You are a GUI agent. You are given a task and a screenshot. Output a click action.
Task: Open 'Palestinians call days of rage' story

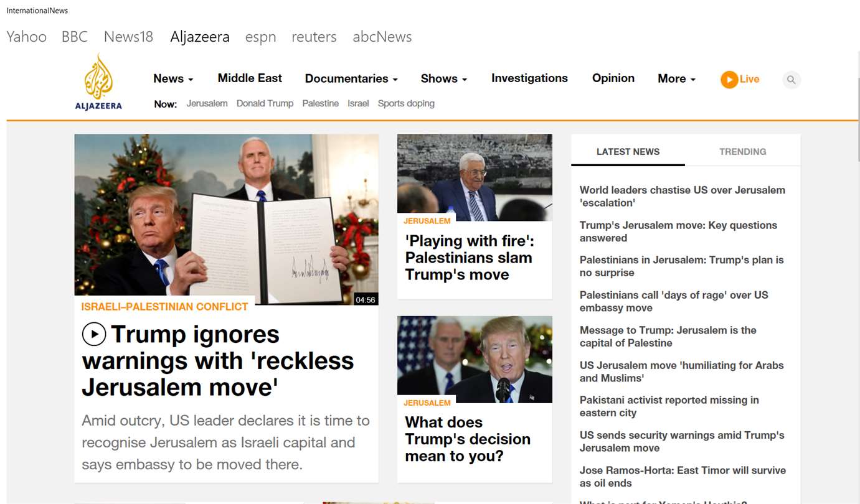click(674, 301)
